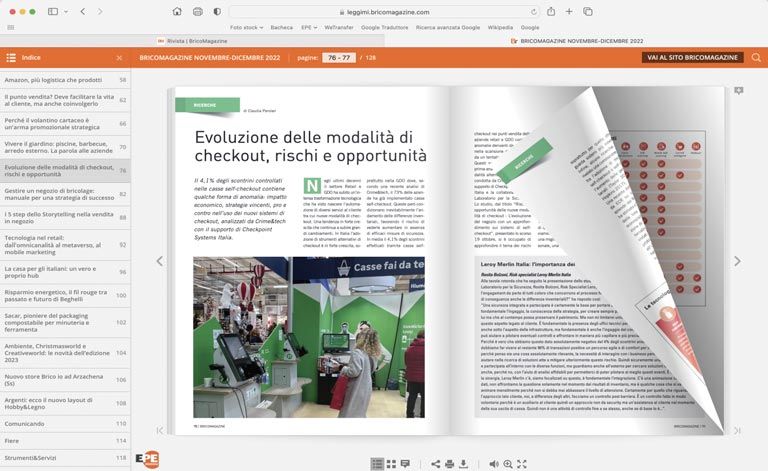Viewport: 768px width, 471px height.
Task: Mute the page-flip sound speaker icon
Action: [494, 464]
